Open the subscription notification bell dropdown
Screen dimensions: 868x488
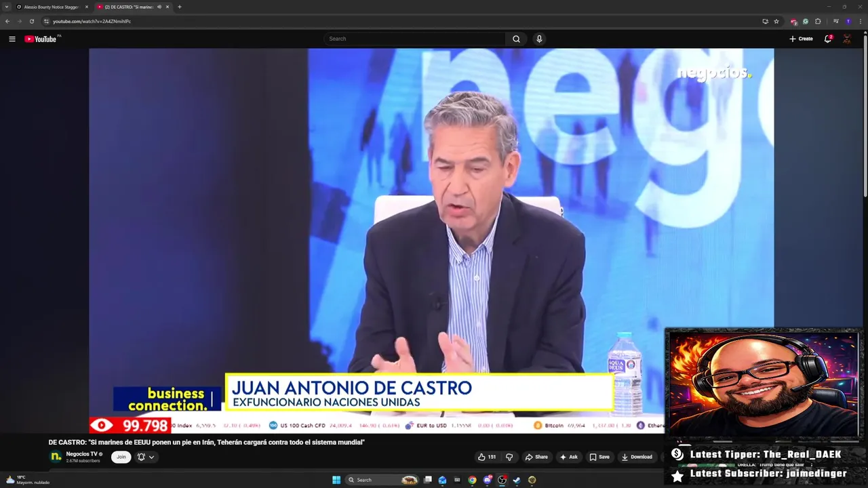click(146, 457)
